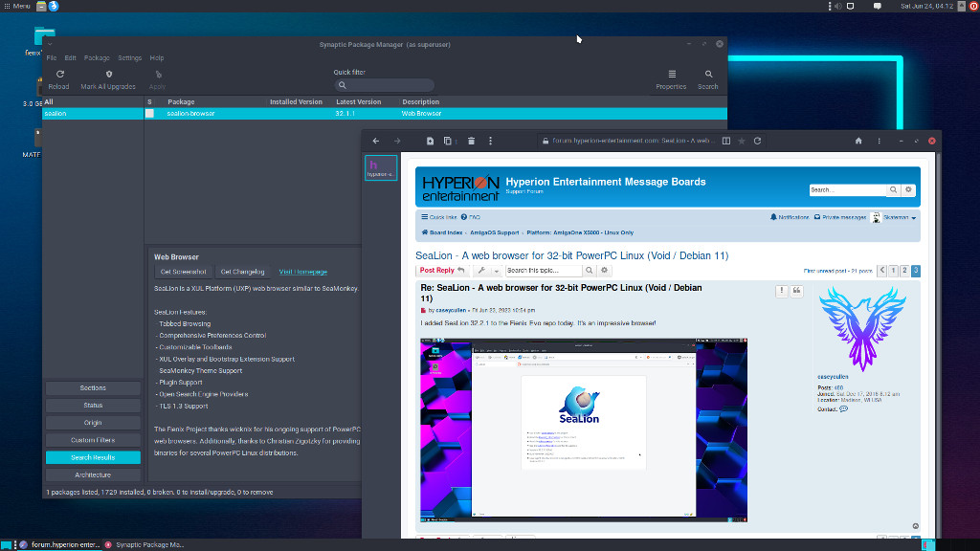
Task: Launch the browser from top panel
Action: (x=54, y=7)
